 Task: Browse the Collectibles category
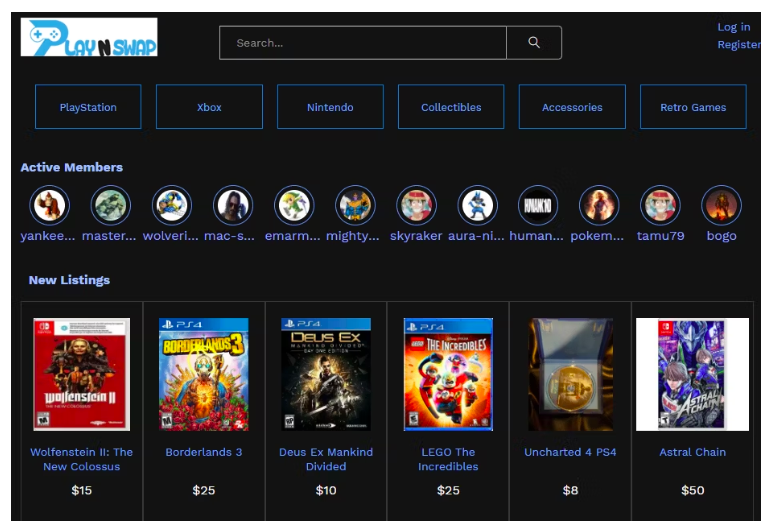tap(451, 107)
